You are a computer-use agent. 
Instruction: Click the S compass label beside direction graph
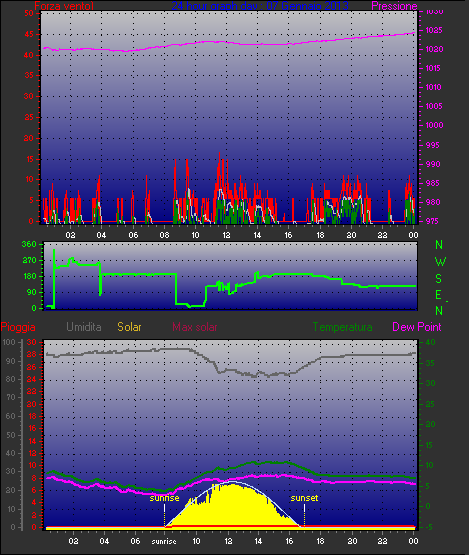coord(439,279)
